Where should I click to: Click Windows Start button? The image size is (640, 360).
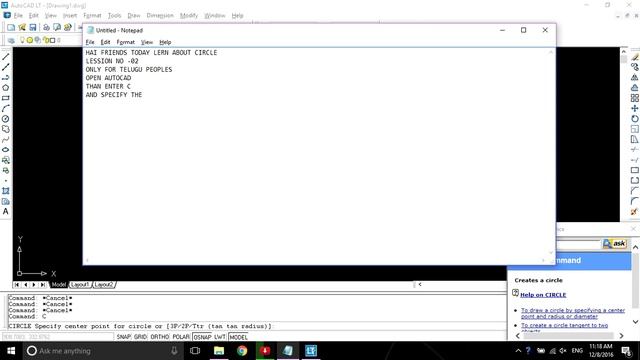coord(11,351)
